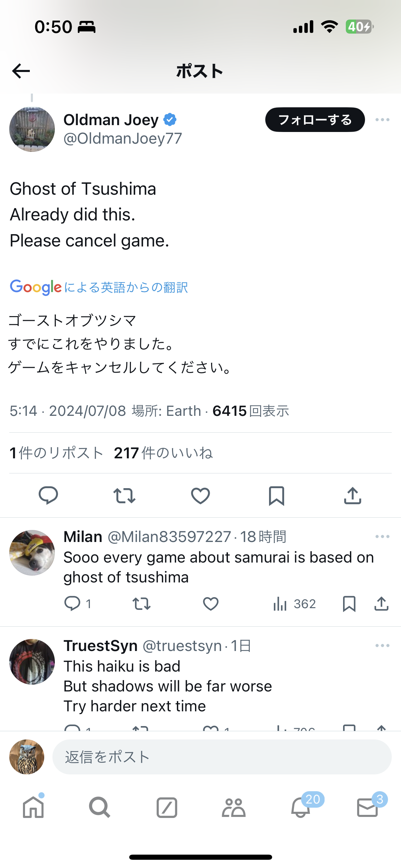The height and width of the screenshot is (868, 401).
Task: Open the more options menu on TruestSyn's reply
Action: point(382,646)
